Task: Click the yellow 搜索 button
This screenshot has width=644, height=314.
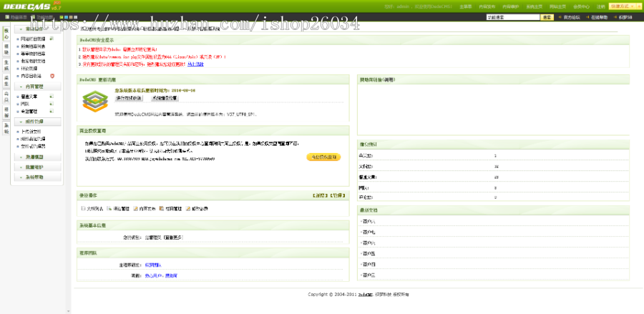Action: (x=547, y=17)
